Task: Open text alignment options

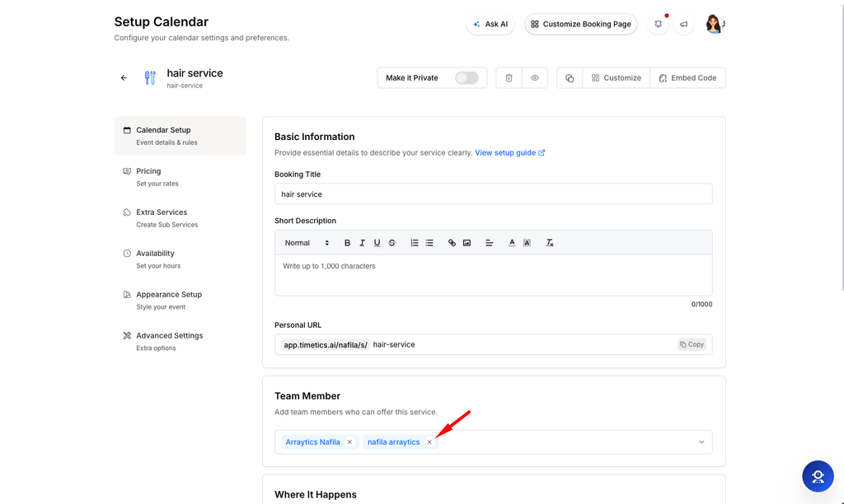Action: click(490, 243)
